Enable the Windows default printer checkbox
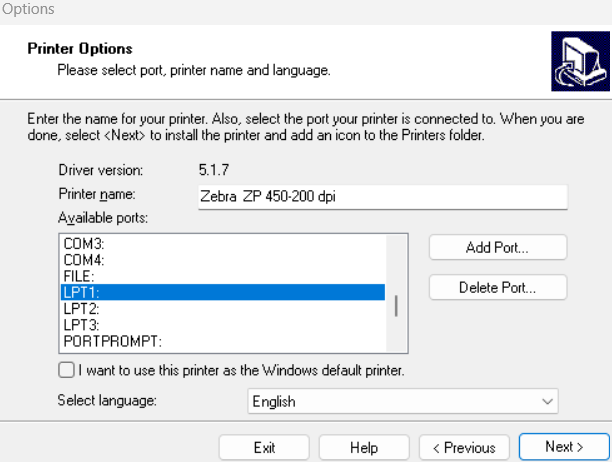 click(x=67, y=370)
